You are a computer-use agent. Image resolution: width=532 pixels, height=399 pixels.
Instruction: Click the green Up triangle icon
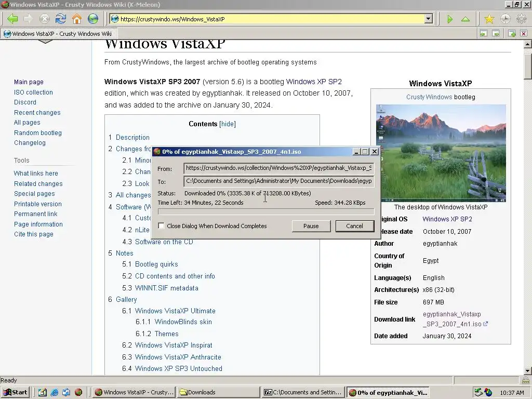tap(465, 19)
